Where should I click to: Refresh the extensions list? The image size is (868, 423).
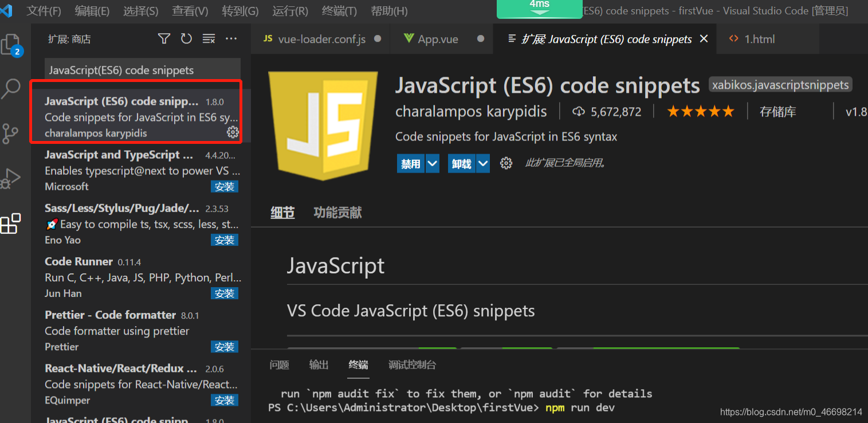186,38
